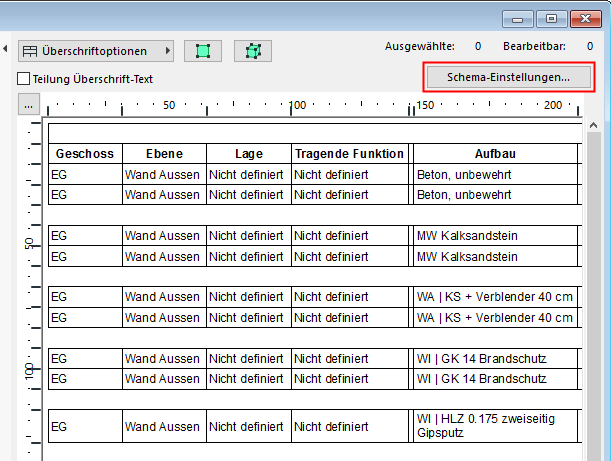
Task: Select the Tragende Funktion column header
Action: pos(350,154)
